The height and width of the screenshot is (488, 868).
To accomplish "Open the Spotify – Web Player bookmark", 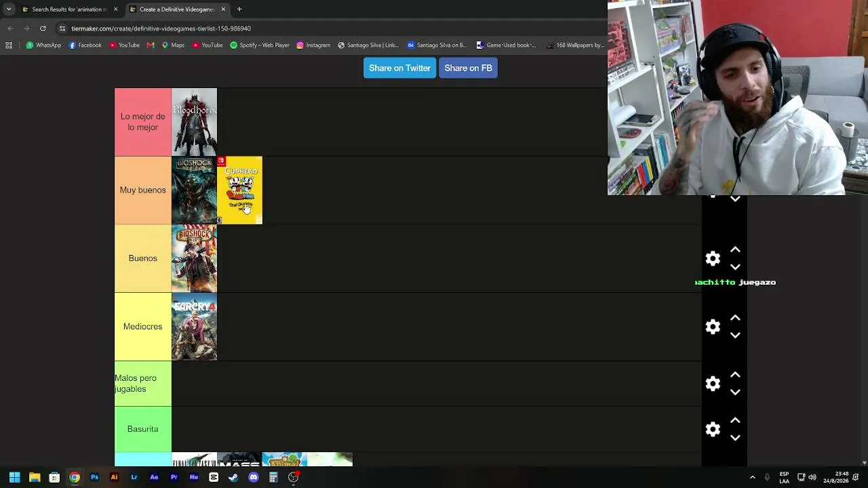I will pyautogui.click(x=260, y=45).
